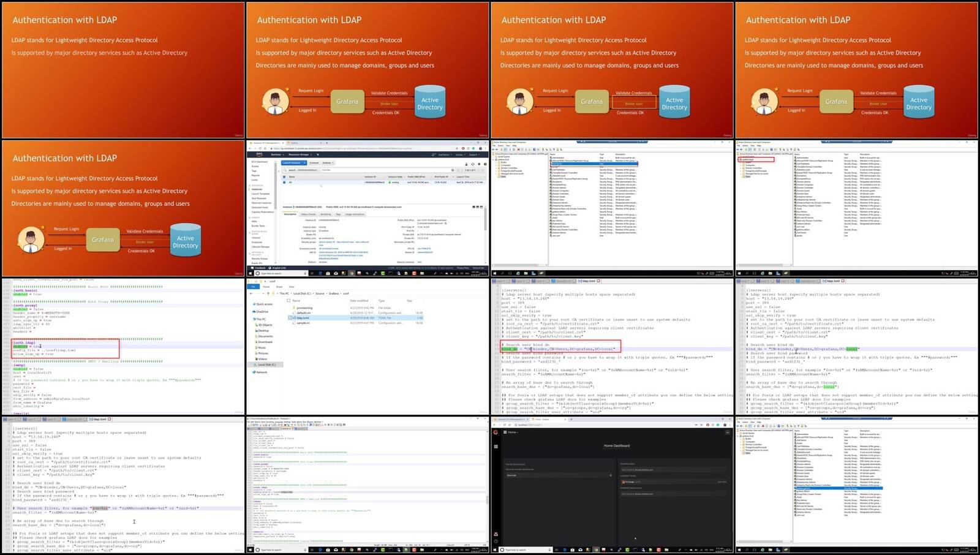The height and width of the screenshot is (555, 980).
Task: Click the Grafana logo in the dark sidebar
Action: [x=496, y=432]
